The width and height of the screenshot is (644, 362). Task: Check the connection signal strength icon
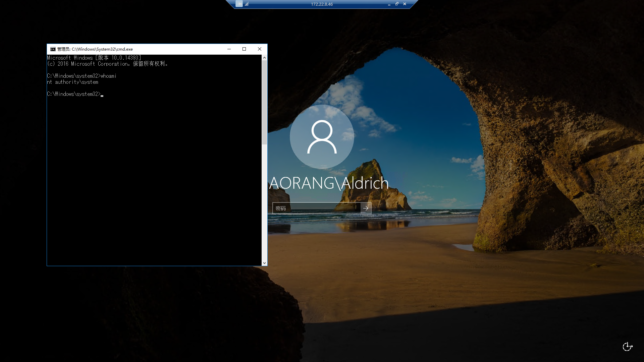[247, 4]
